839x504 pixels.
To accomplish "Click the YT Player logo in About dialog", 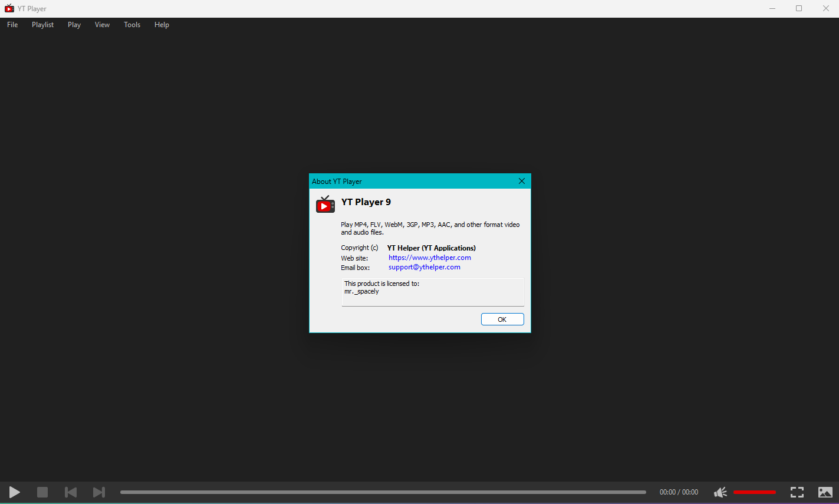I will tap(325, 205).
